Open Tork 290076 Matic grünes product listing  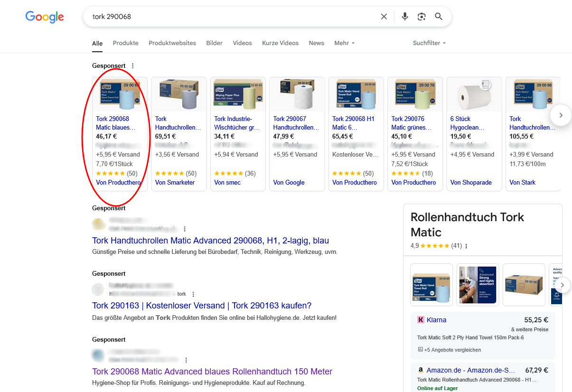click(413, 123)
